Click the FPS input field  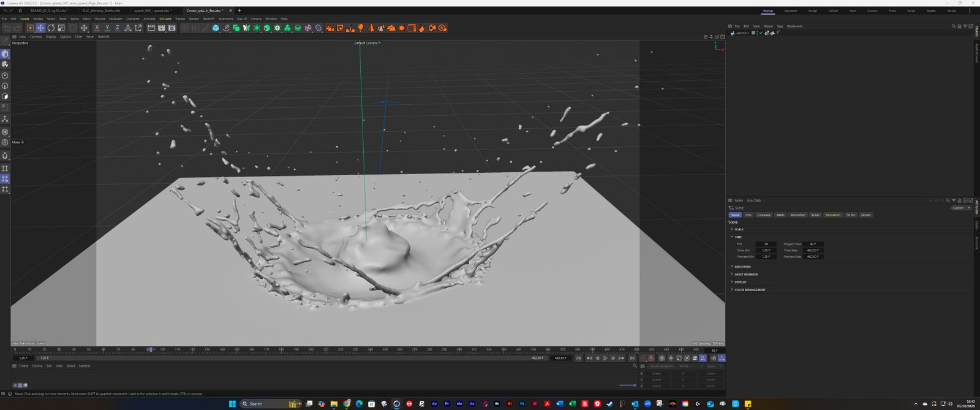(x=766, y=244)
